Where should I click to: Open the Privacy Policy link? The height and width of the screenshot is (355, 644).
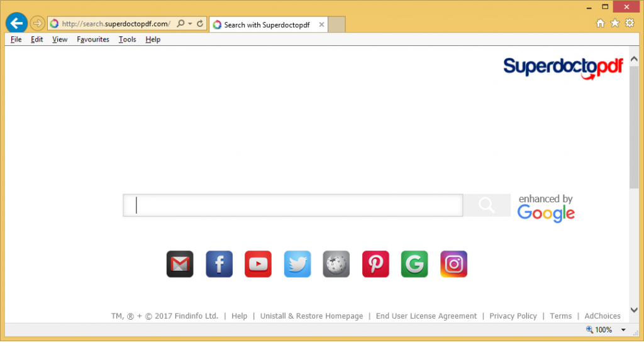[x=513, y=316]
